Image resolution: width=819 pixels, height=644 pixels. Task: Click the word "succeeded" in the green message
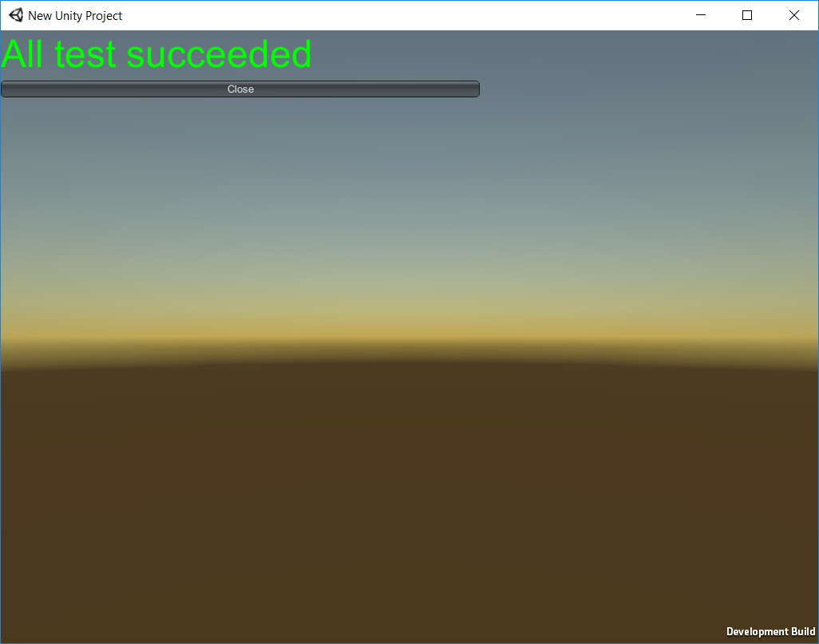(x=219, y=54)
